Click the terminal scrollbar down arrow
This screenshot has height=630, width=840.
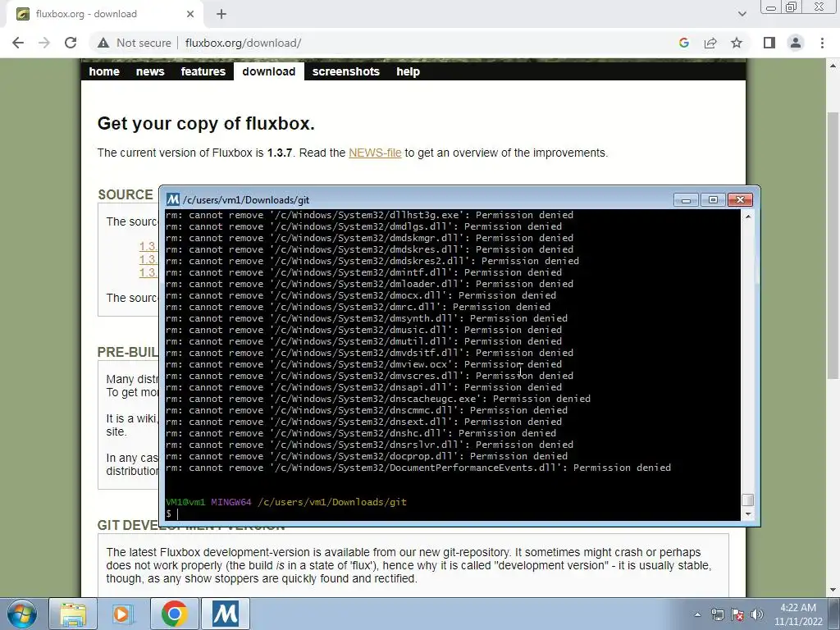748,514
